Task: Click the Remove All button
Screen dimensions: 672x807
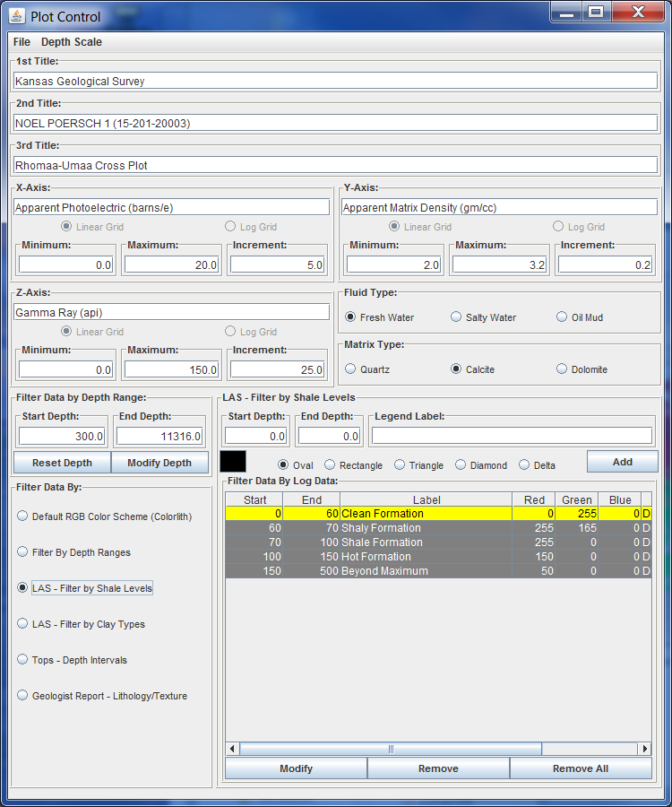Action: coord(581,768)
